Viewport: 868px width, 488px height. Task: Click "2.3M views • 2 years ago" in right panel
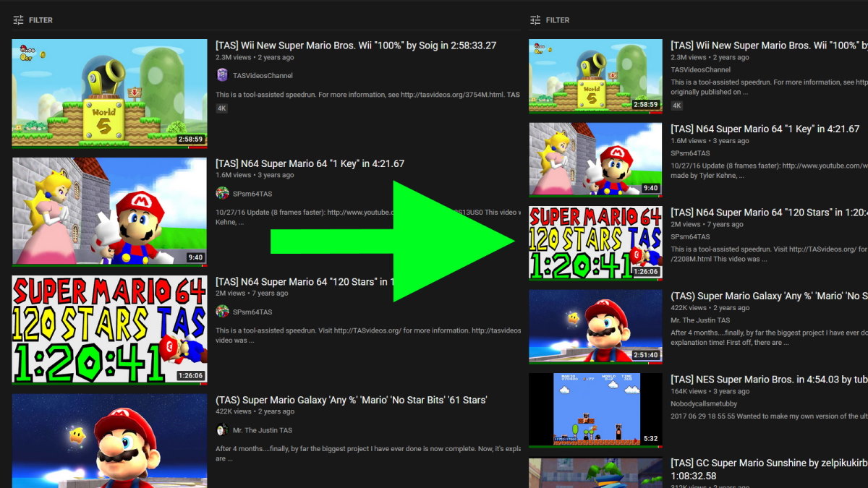tap(710, 57)
